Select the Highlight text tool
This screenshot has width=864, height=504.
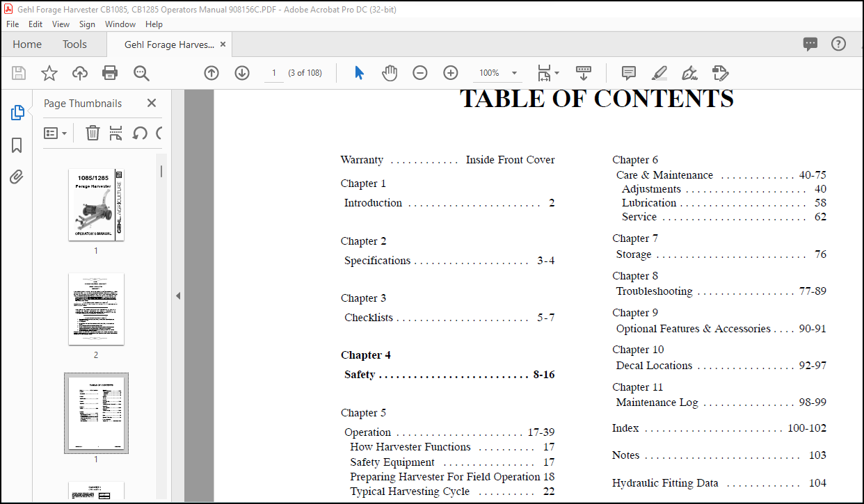click(x=659, y=73)
